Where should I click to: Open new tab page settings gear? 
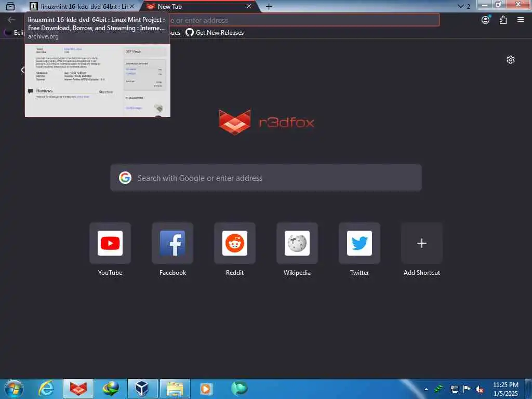point(510,60)
